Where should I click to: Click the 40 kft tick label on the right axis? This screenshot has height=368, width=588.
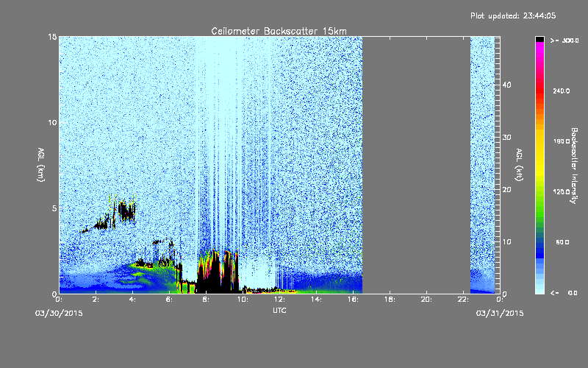pyautogui.click(x=506, y=85)
